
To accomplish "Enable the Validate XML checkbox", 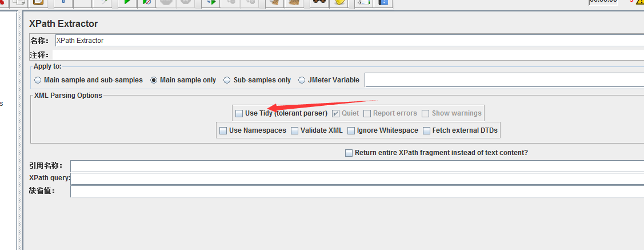I will point(294,131).
